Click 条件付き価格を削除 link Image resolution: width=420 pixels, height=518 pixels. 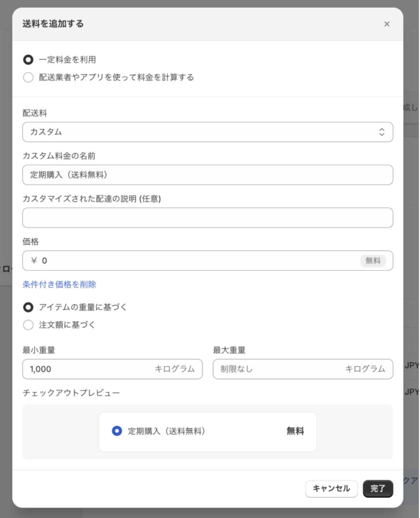59,284
